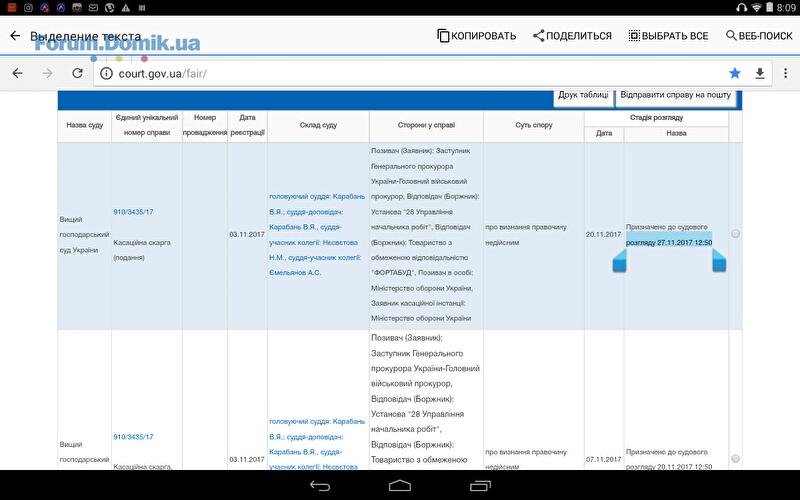Tap the left text selection handle
The width and height of the screenshot is (800, 500).
click(619, 261)
